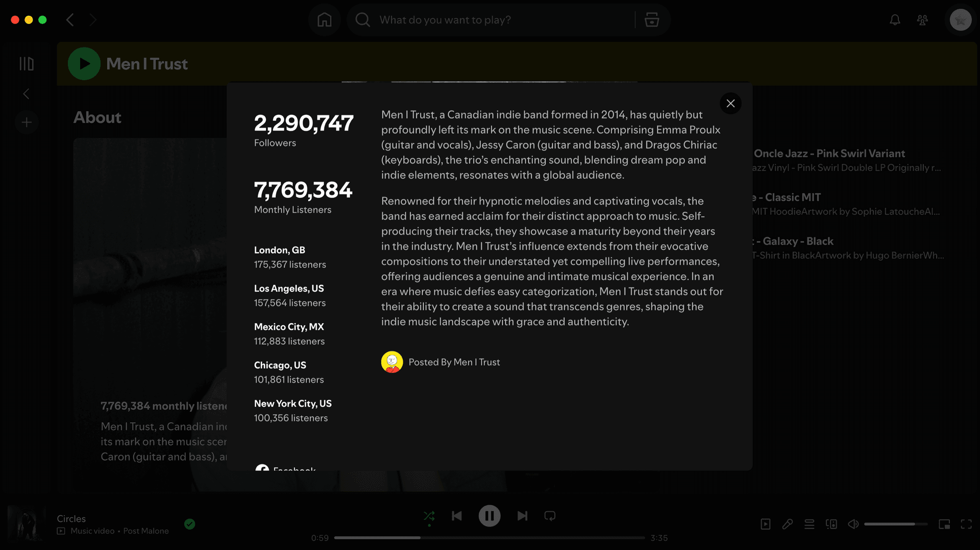Navigate back with the top arrow
Screen dimensions: 980x550
pyautogui.click(x=70, y=20)
